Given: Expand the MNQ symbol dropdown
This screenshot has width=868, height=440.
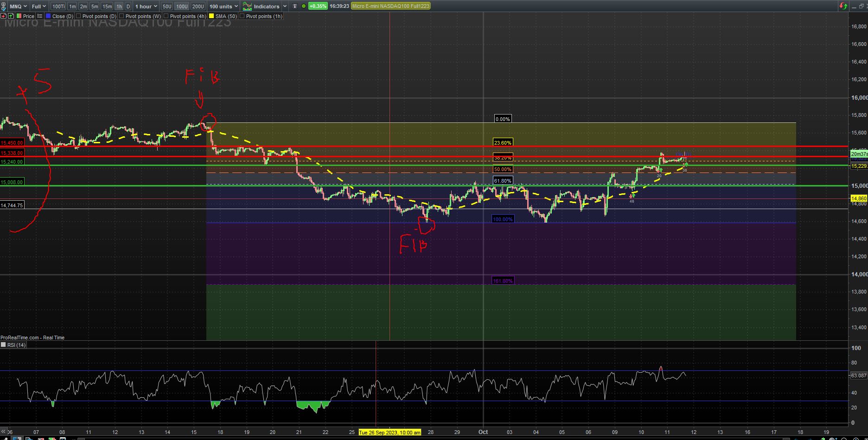Looking at the screenshot, I should (18, 6).
